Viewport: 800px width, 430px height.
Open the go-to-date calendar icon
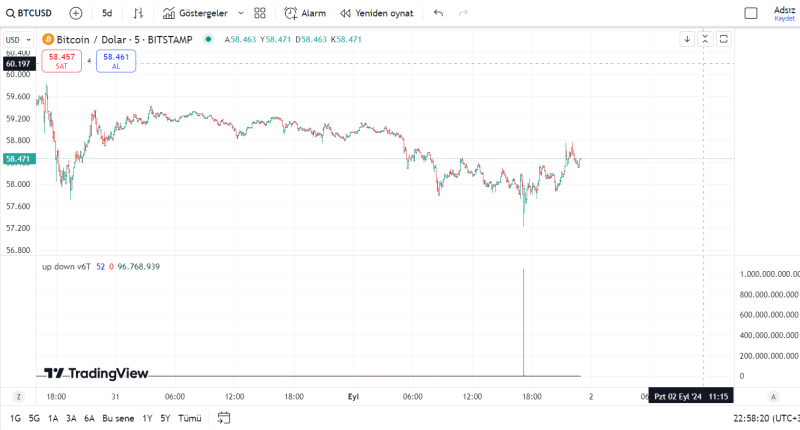click(x=224, y=418)
